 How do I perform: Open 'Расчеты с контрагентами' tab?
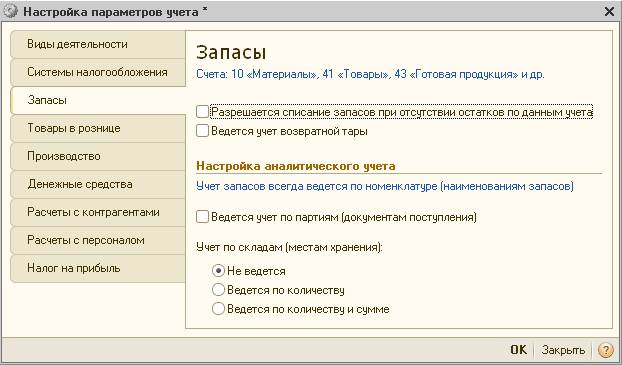coord(98,212)
